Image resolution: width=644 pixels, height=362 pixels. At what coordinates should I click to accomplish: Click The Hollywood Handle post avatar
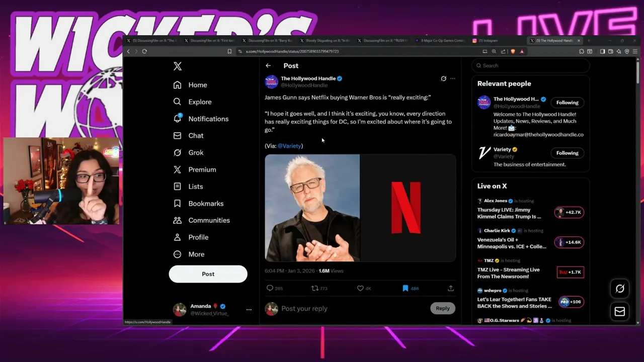[x=272, y=81]
